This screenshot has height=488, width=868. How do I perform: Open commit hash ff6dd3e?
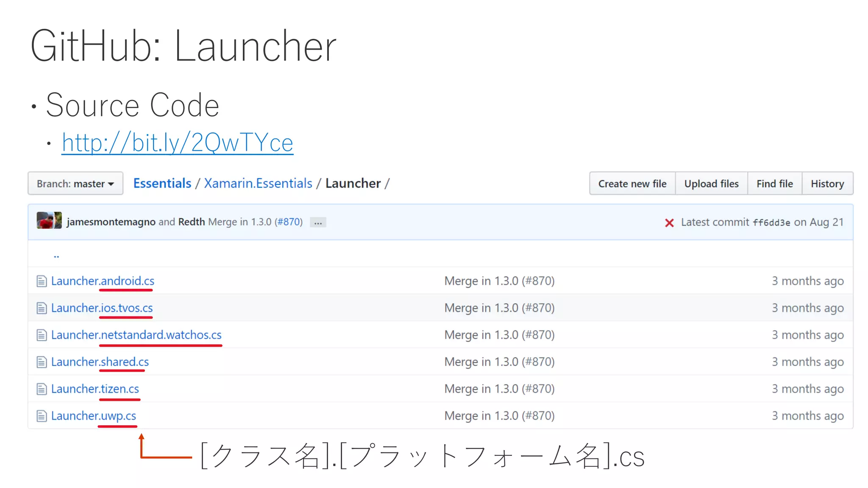pos(771,223)
